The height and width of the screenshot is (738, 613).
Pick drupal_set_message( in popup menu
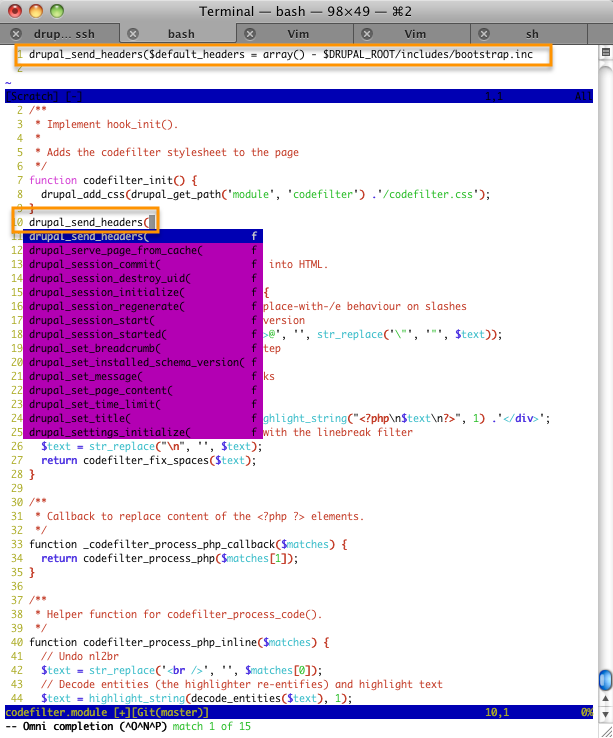tap(143, 377)
